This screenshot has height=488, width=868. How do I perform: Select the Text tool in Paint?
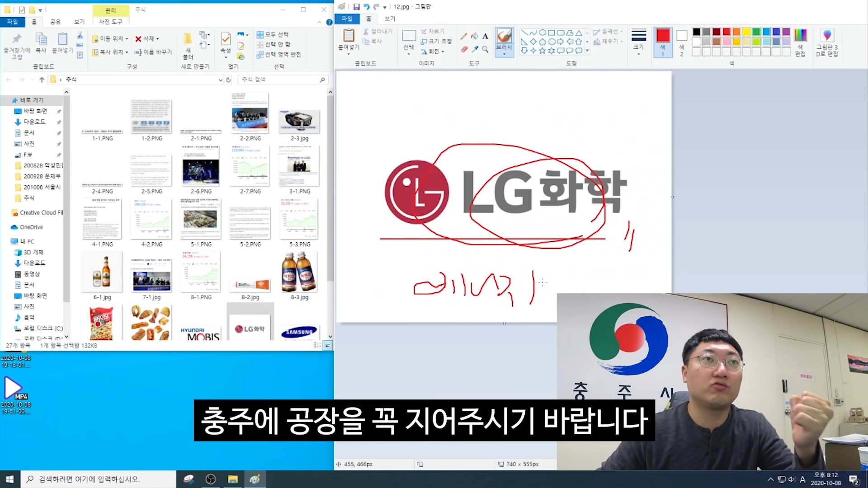[485, 36]
